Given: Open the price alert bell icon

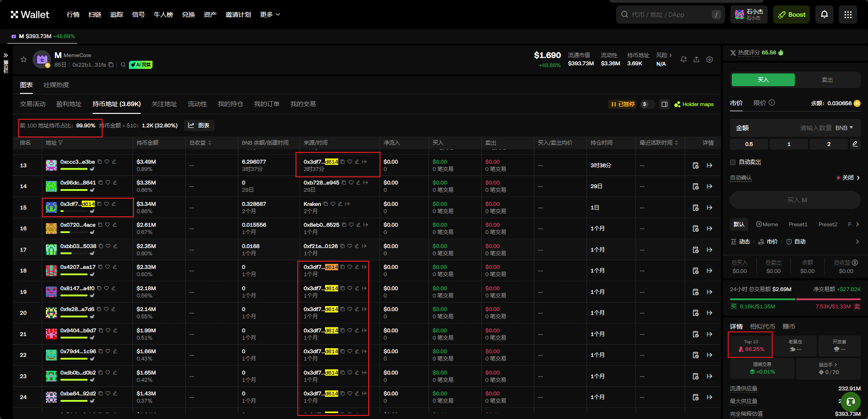Looking at the screenshot, I should coord(684,59).
